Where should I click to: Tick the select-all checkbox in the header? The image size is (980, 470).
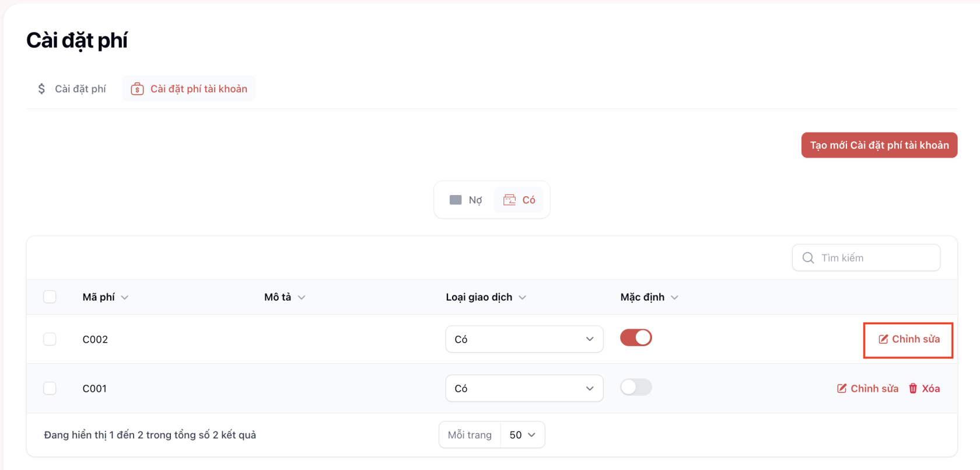(x=50, y=297)
